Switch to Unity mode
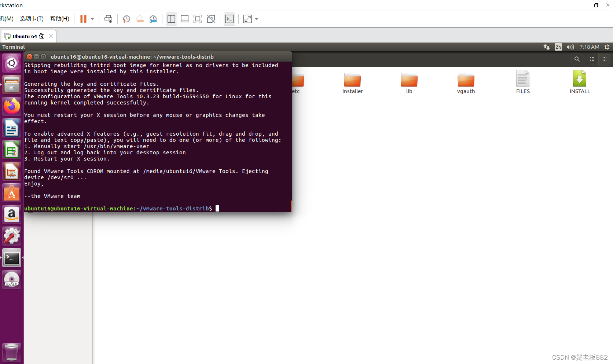Screen dimensions: 613x364 tap(211, 19)
